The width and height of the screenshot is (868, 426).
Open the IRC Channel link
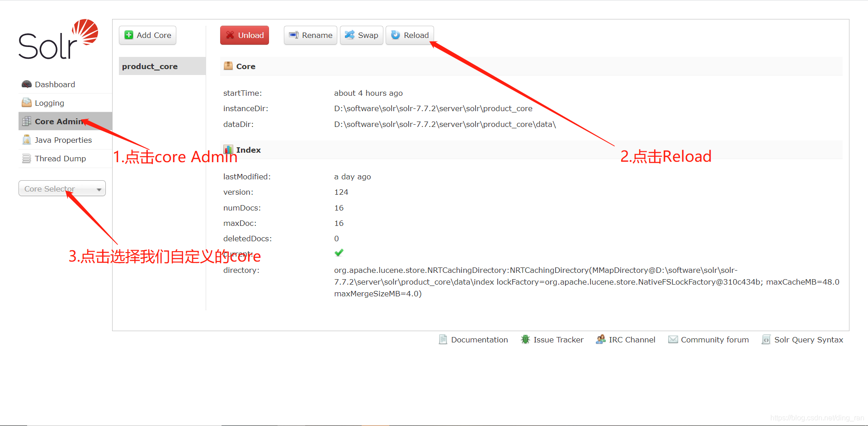[625, 339]
